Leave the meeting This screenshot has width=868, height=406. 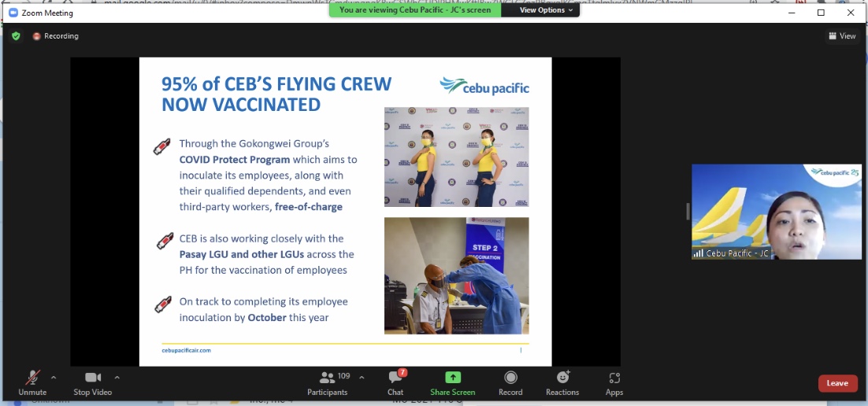click(x=837, y=382)
